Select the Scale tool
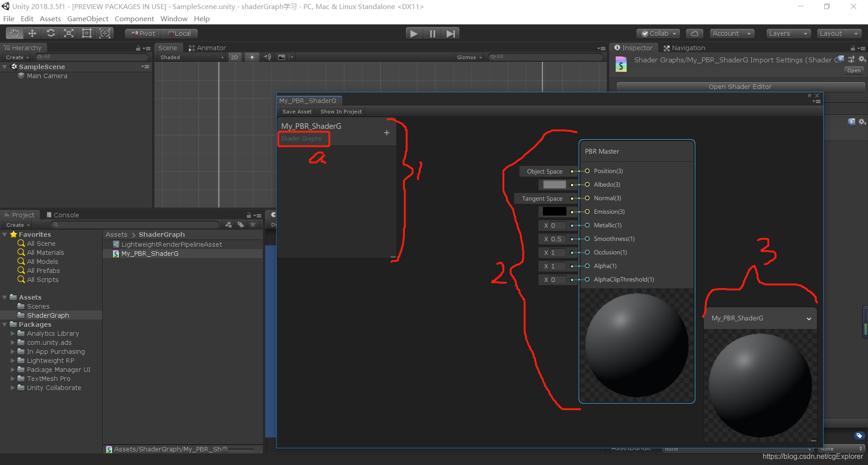 coord(69,33)
